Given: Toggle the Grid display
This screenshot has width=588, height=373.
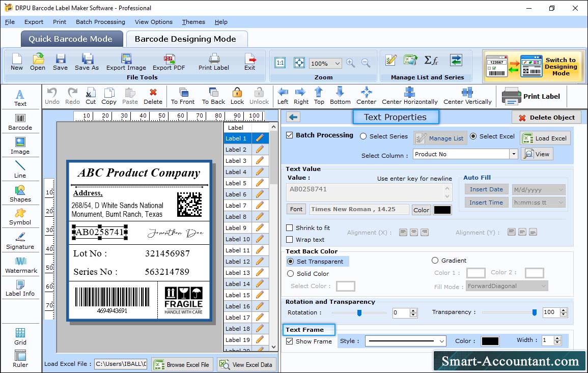Looking at the screenshot, I should (20, 336).
